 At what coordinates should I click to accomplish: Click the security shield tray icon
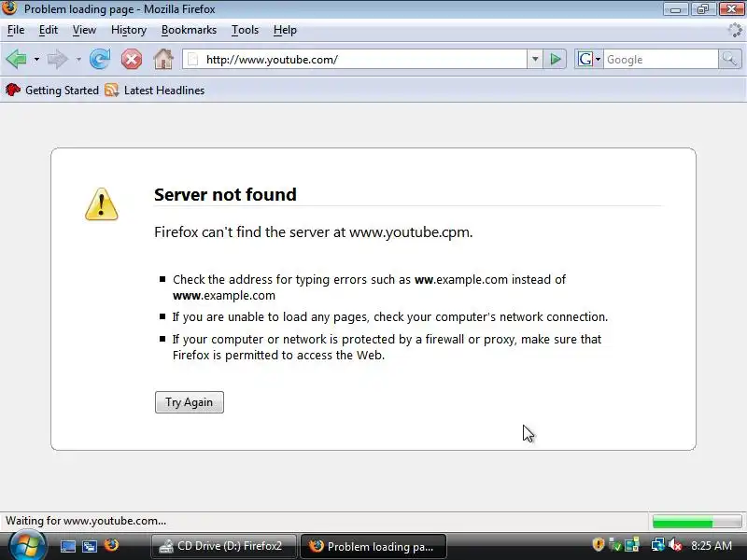[x=599, y=545]
